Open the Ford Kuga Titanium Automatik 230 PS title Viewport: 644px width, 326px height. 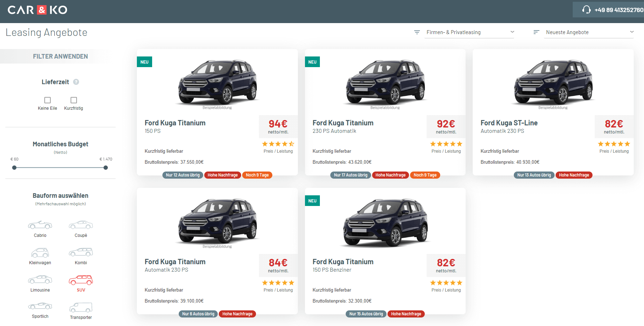(175, 262)
